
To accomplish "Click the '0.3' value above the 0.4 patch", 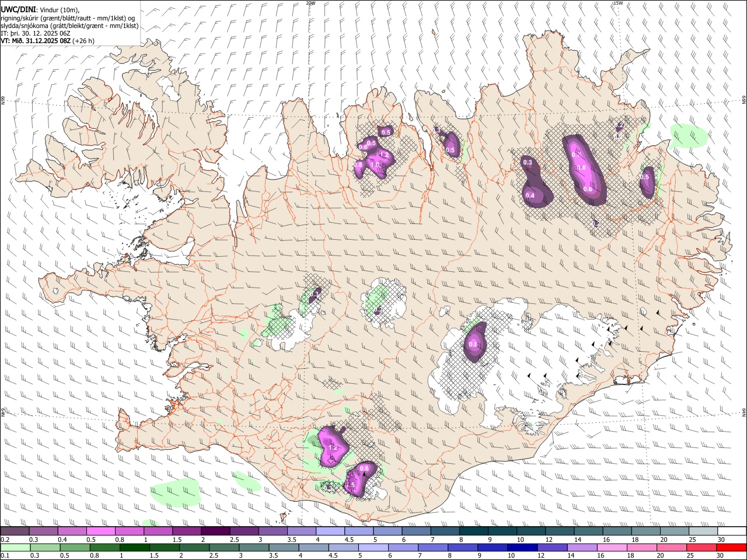I will [528, 162].
